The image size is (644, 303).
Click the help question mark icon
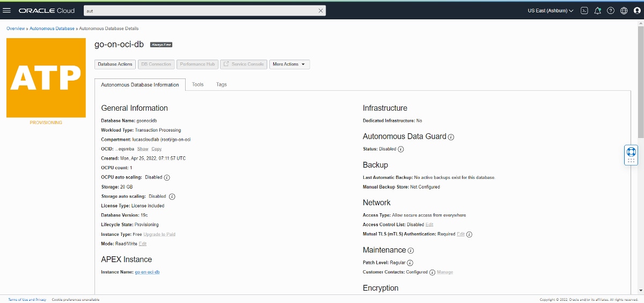(x=611, y=11)
